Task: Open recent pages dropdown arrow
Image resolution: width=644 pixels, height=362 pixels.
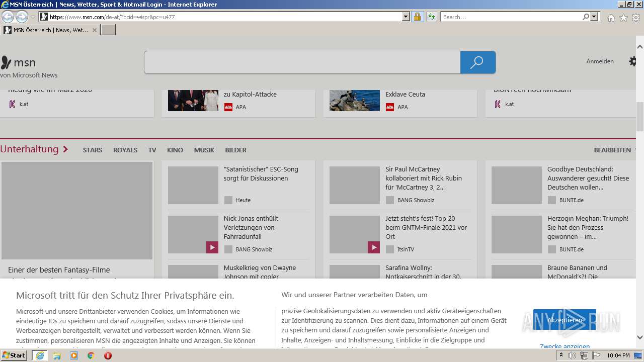Action: 33,17
